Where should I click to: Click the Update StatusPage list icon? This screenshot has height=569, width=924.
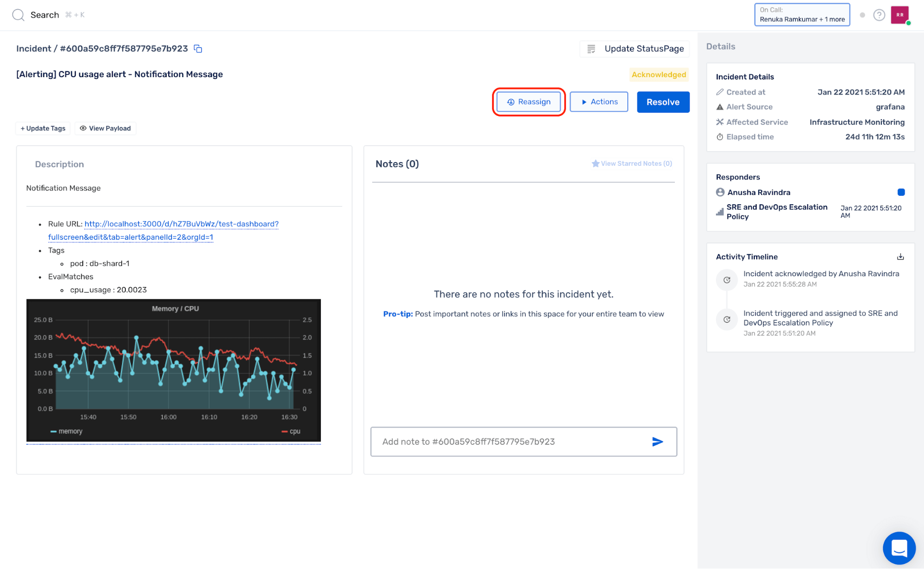point(591,49)
